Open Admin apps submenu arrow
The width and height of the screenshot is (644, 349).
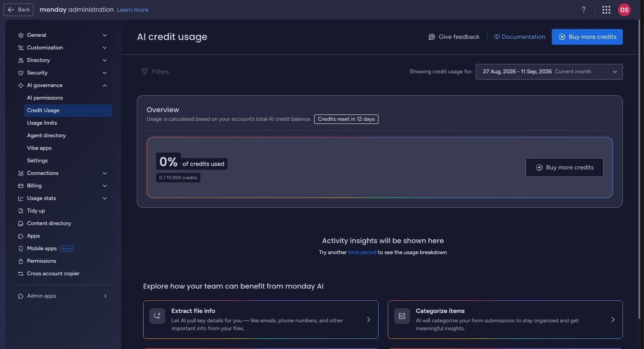coord(105,296)
